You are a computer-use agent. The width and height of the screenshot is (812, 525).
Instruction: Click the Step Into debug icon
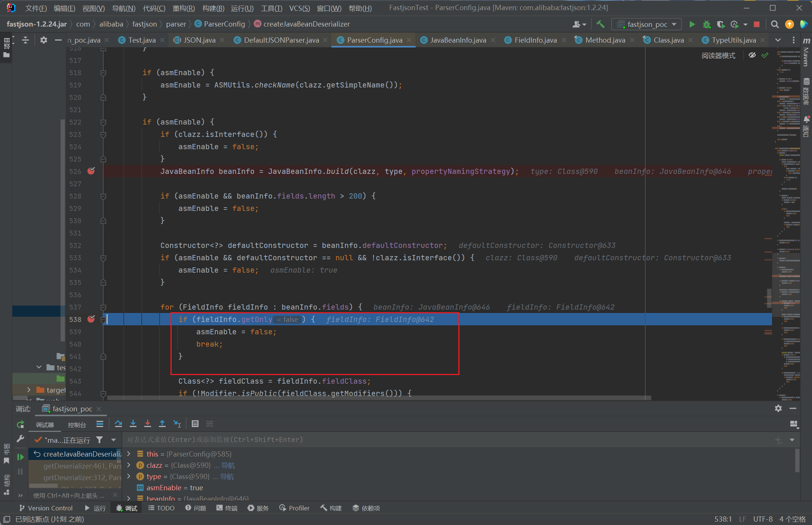click(x=133, y=424)
